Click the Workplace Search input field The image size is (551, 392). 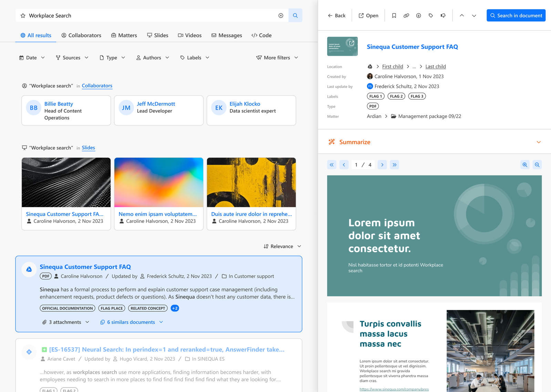152,16
